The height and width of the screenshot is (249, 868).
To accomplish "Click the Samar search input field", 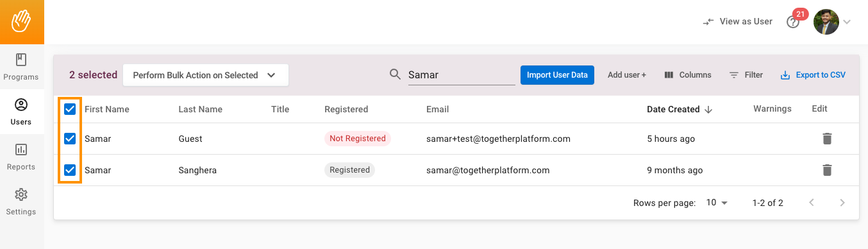I will [462, 75].
